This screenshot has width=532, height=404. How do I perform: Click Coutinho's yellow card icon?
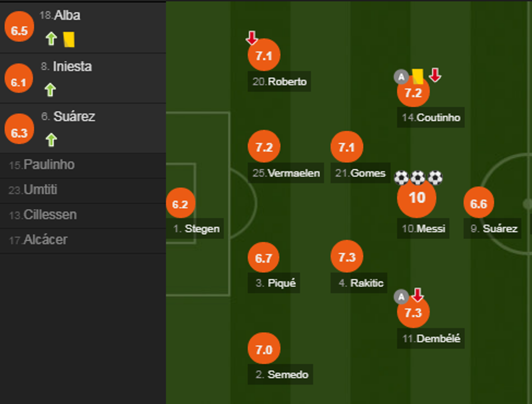click(x=417, y=76)
